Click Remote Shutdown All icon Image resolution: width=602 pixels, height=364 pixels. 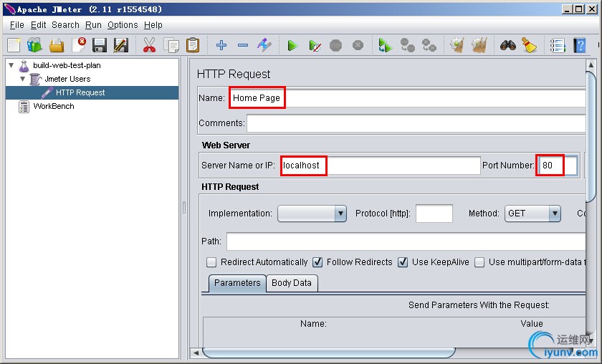pyautogui.click(x=429, y=45)
